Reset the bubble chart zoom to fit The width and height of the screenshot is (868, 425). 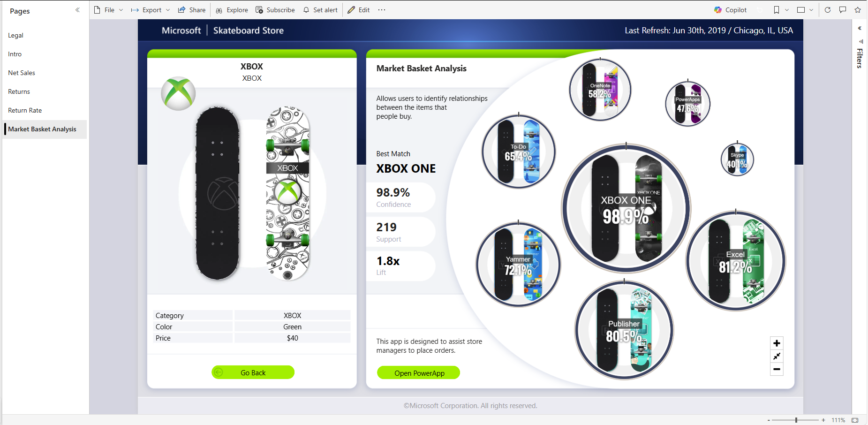click(777, 357)
